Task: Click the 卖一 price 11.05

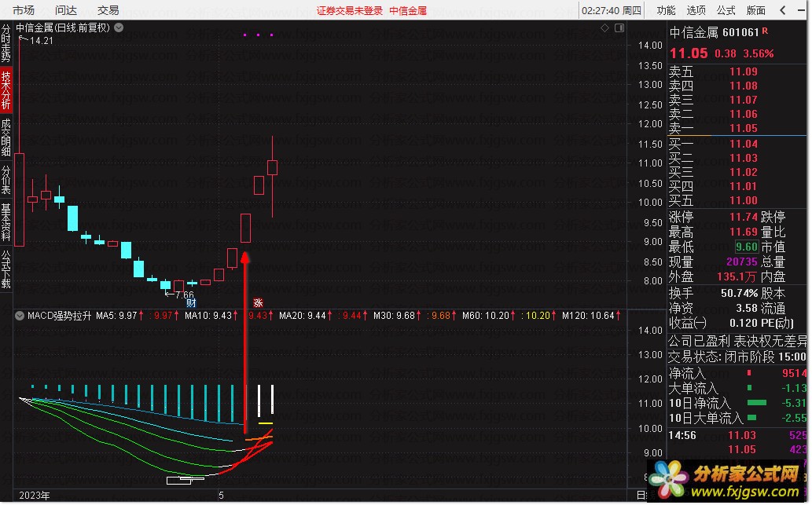Action: 744,128
